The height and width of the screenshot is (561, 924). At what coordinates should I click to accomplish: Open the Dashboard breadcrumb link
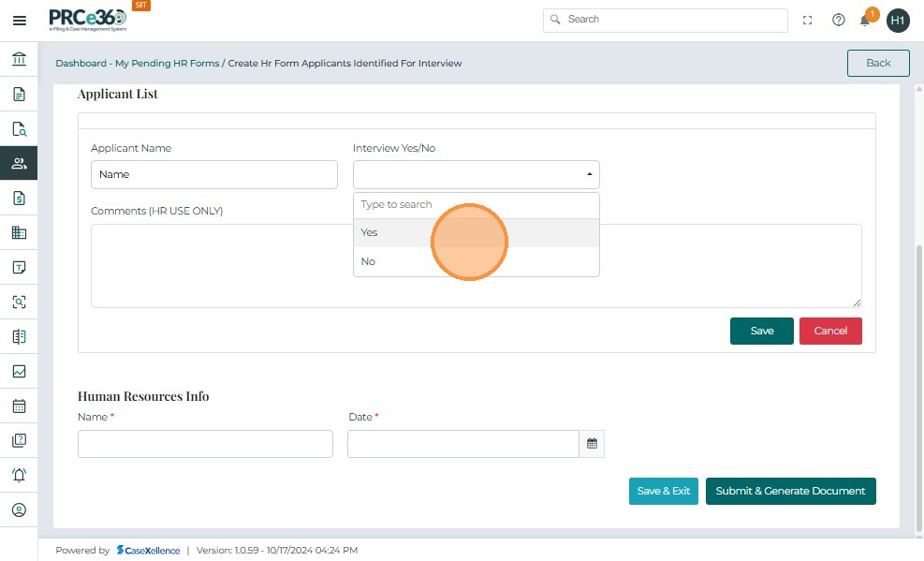point(81,63)
